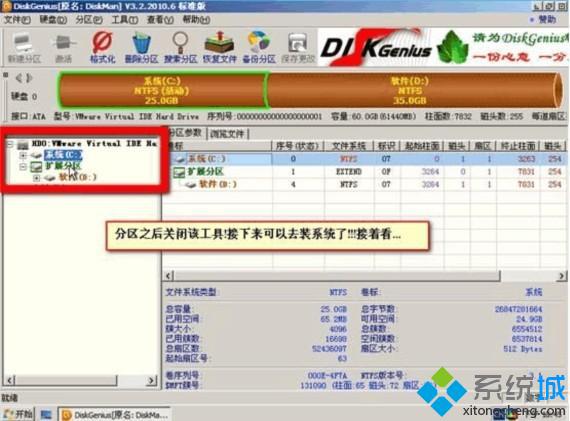
Task: Select the 软件(D:) partition bar graphic
Action: [x=413, y=90]
